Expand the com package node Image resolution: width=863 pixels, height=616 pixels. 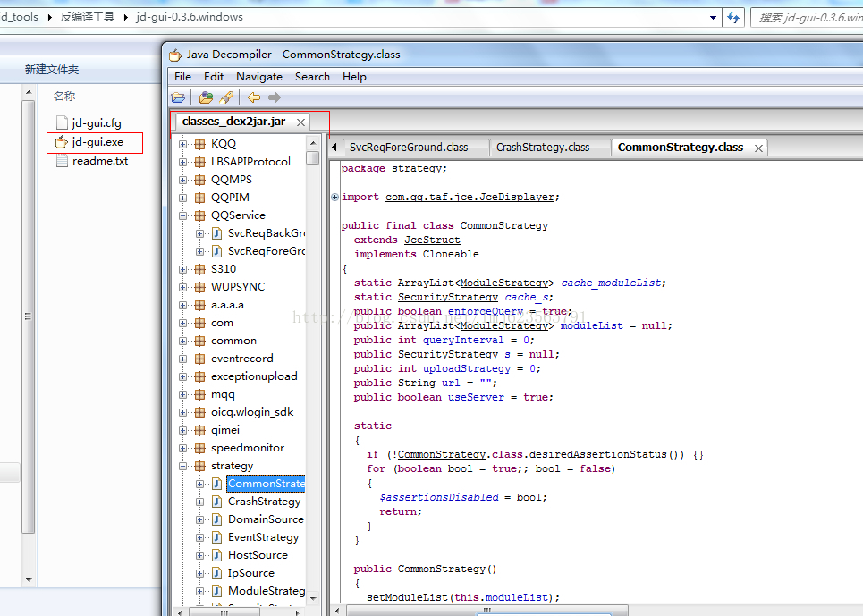pyautogui.click(x=182, y=323)
